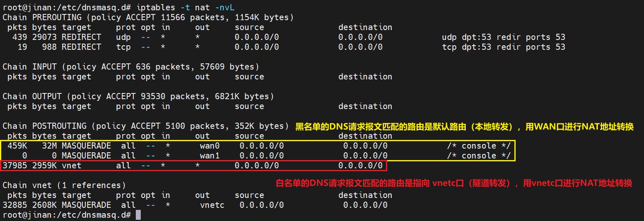The width and height of the screenshot is (644, 221).
Task: Select the REDIRECT target in udp row
Action: click(81, 37)
